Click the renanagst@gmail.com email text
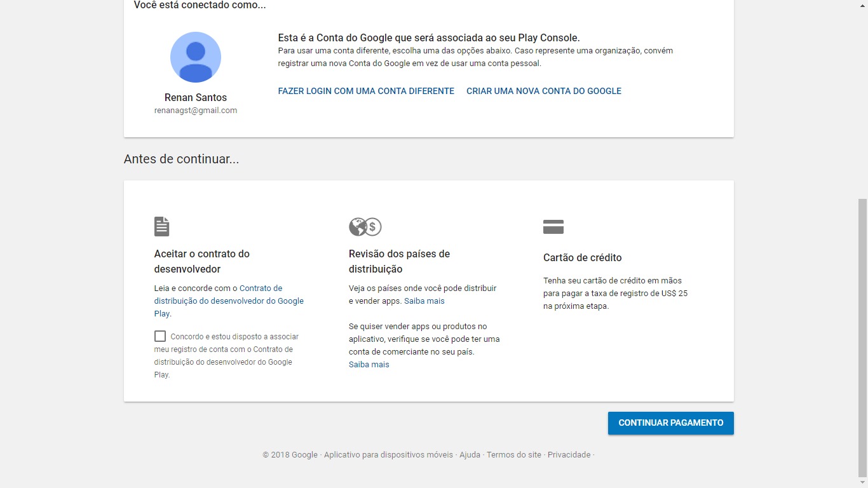This screenshot has width=868, height=488. (x=196, y=110)
